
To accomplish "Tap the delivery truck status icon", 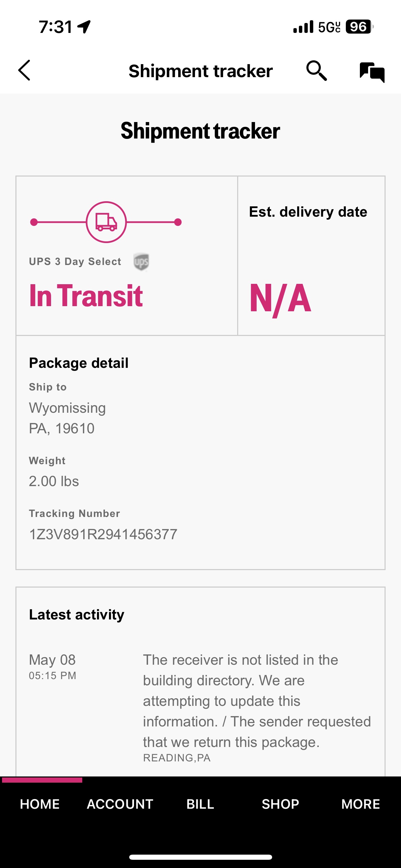I will pyautogui.click(x=106, y=222).
